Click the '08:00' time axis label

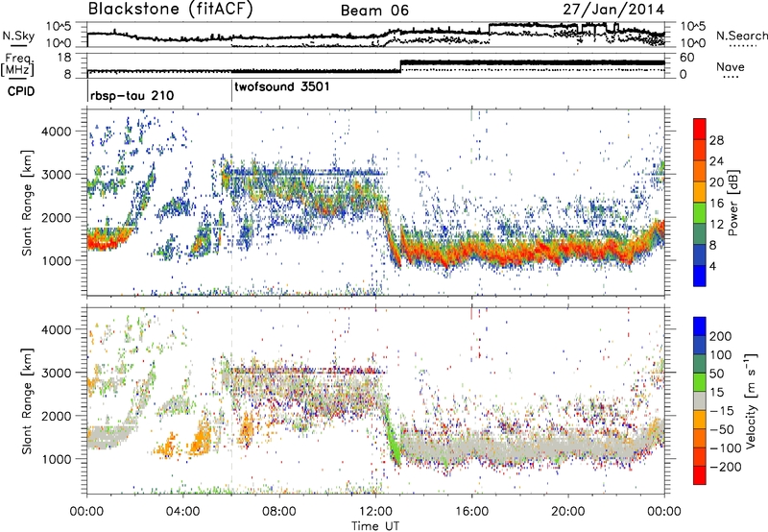(279, 512)
